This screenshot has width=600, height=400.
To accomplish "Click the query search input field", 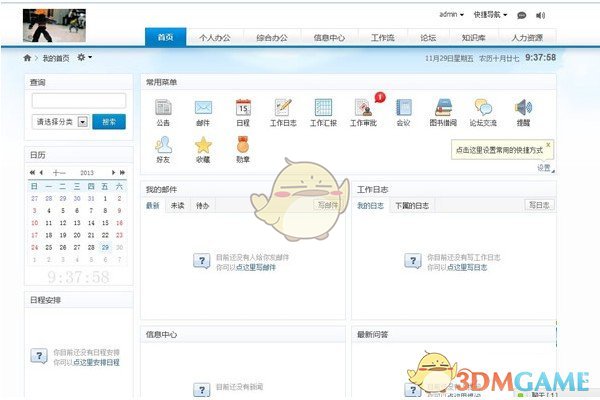I will pyautogui.click(x=79, y=101).
